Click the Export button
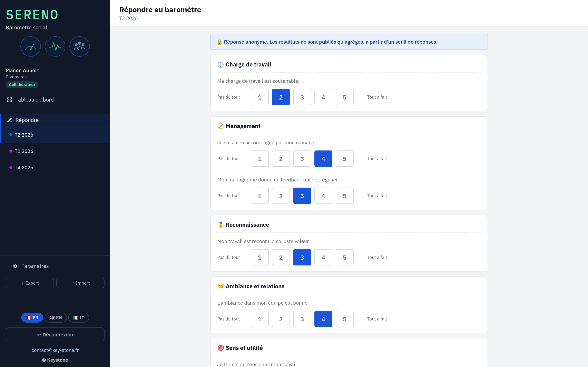588x367 pixels. pos(30,283)
